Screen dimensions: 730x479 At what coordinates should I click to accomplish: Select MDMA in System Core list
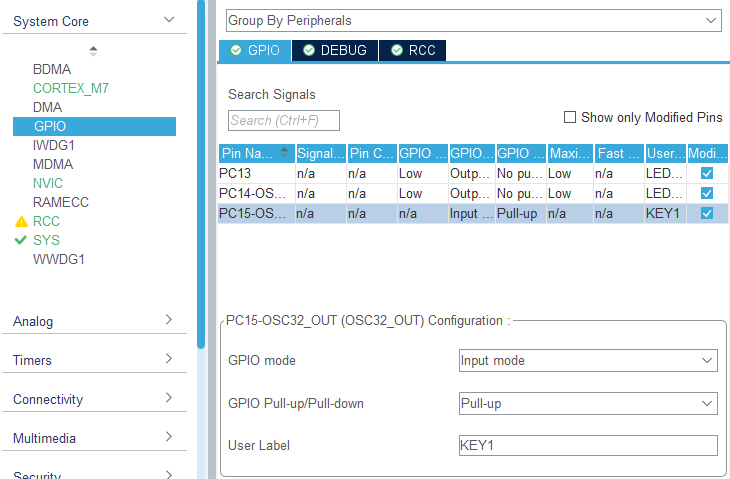click(x=53, y=164)
